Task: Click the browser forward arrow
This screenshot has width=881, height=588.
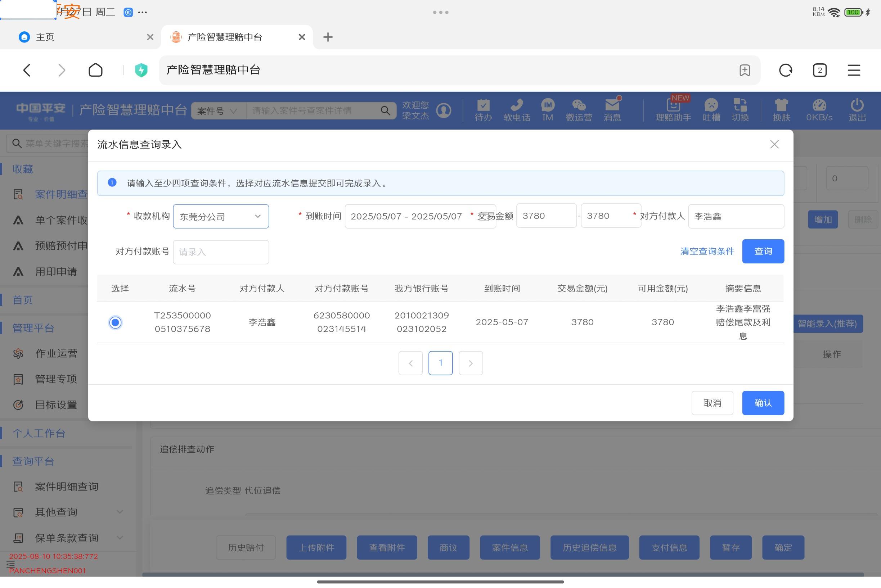Action: click(62, 70)
